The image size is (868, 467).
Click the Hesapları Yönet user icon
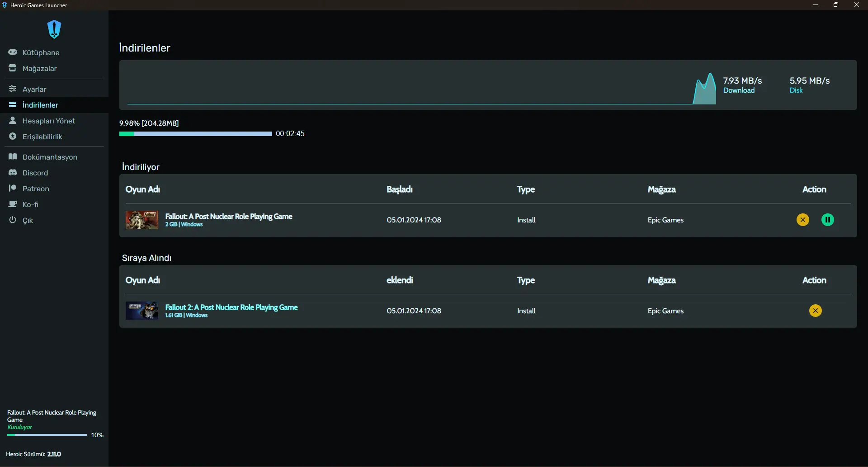pyautogui.click(x=13, y=121)
